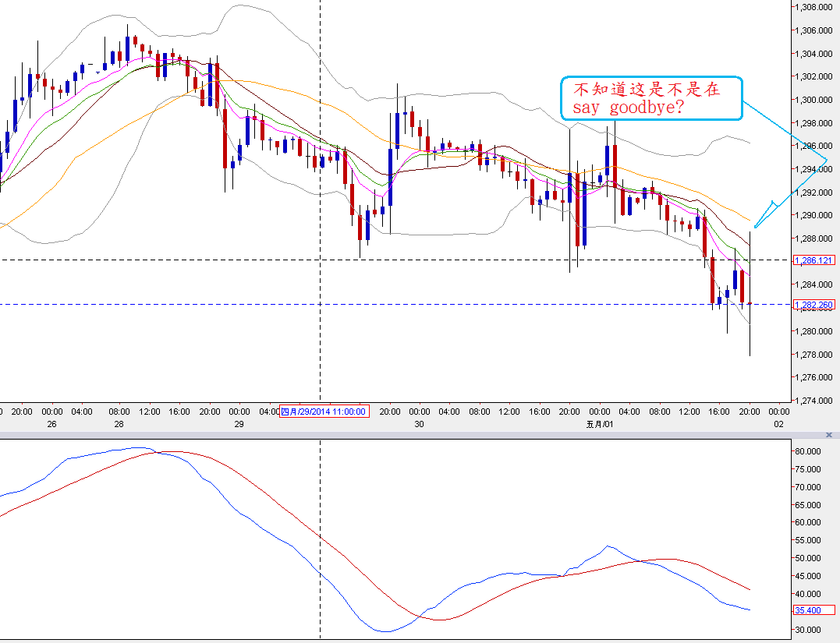Viewport: 840px width, 643px height.
Task: Click the 75.000 indicator scale label
Action: click(x=807, y=469)
